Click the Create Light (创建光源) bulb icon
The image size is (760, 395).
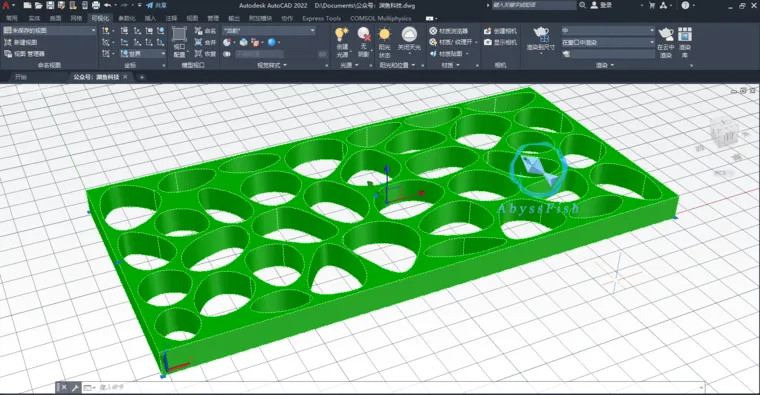point(342,34)
